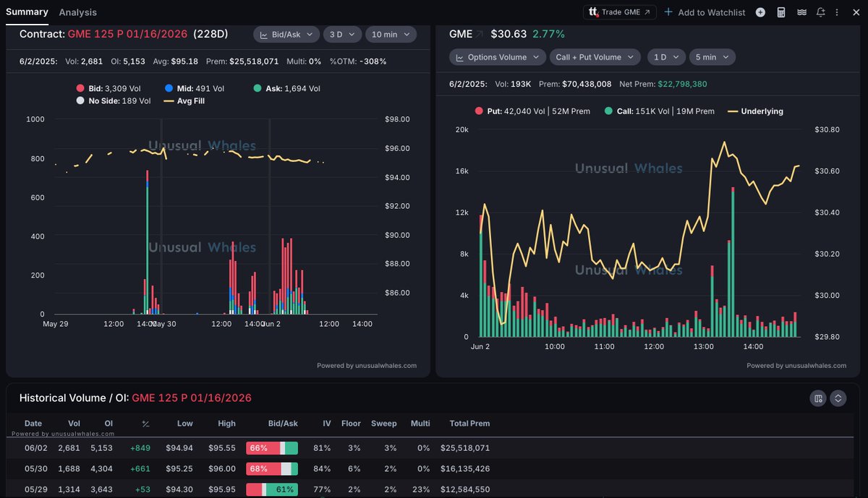Toggle Avg Fill line in legend
The width and height of the screenshot is (868, 498).
[184, 100]
